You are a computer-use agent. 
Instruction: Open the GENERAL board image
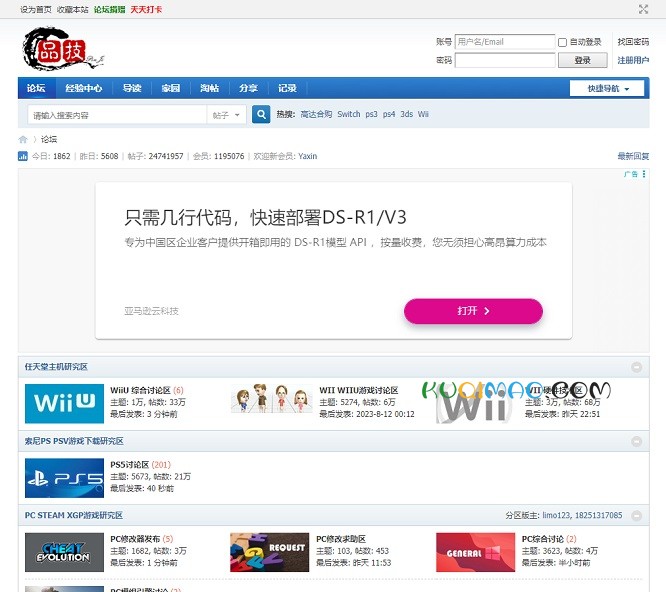(x=475, y=552)
